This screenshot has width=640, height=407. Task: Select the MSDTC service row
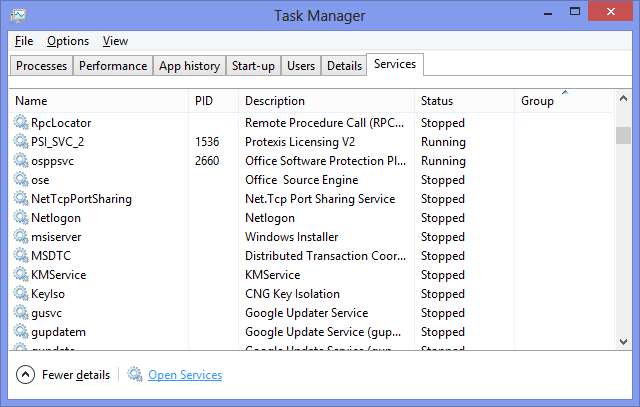(x=200, y=256)
